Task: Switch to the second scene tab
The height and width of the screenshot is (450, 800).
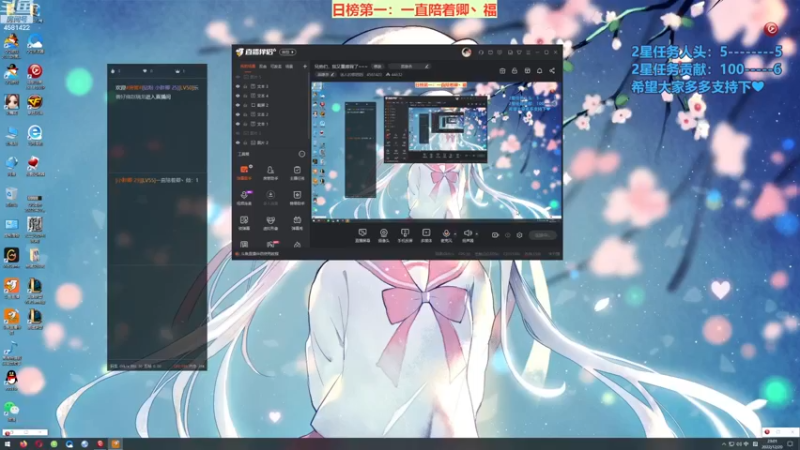Action: tap(263, 66)
